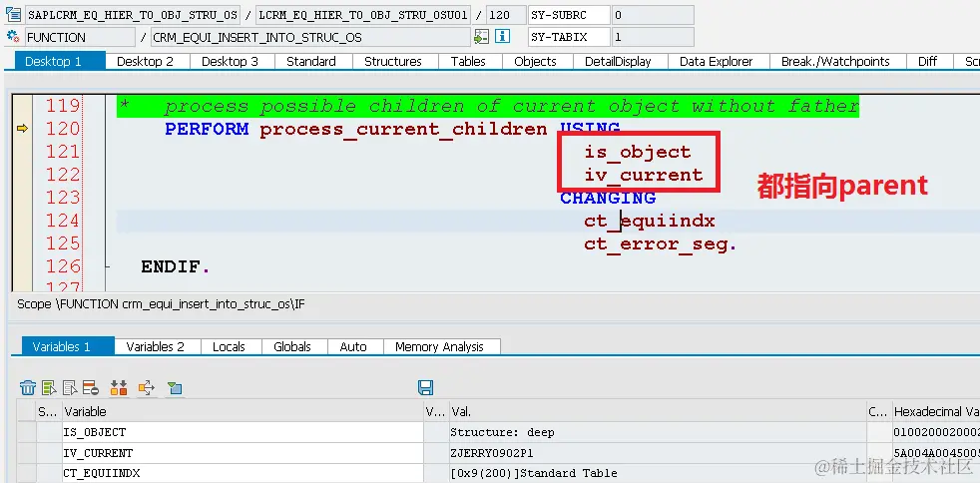Screen dimensions: 980x483
Task: Click the IV_CURRENT variable cell
Action: pyautogui.click(x=243, y=453)
